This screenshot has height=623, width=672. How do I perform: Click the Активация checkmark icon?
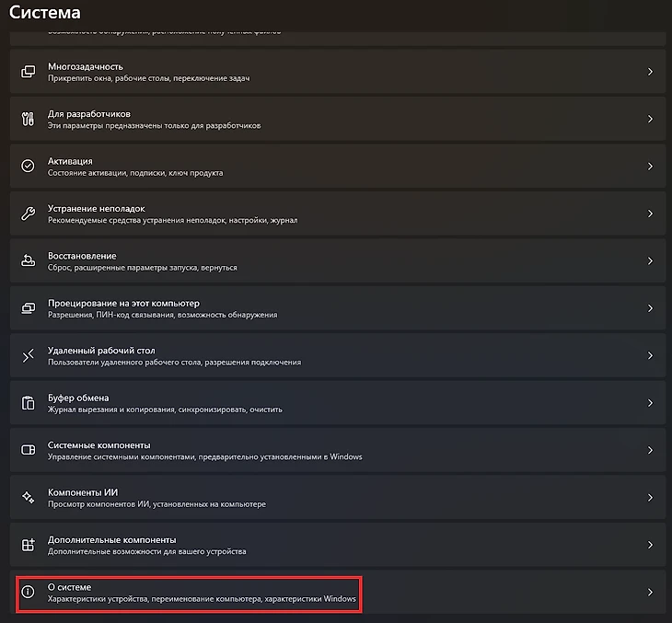point(28,166)
